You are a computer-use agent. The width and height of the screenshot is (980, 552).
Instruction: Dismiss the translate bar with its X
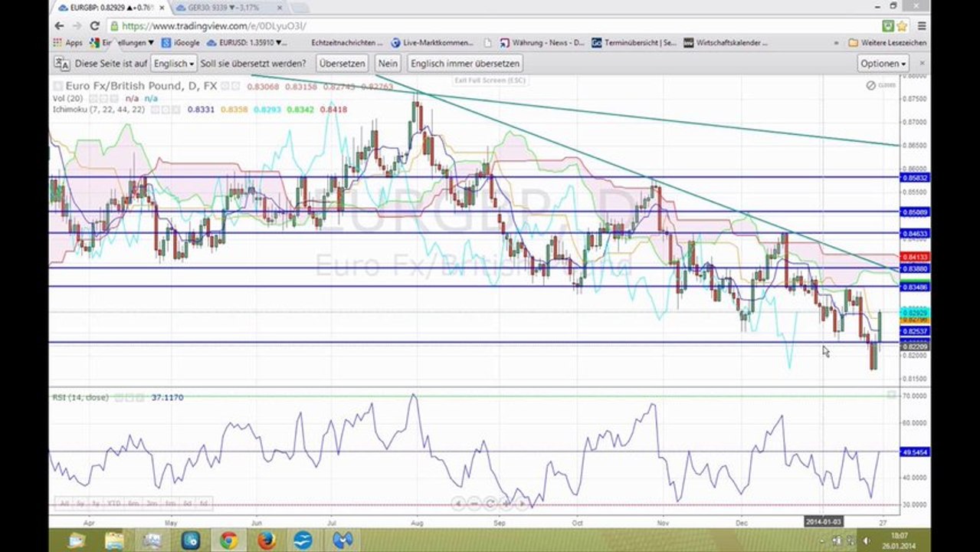(922, 63)
